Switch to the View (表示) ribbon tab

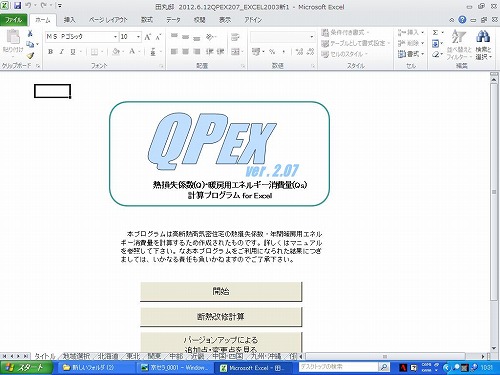point(225,20)
